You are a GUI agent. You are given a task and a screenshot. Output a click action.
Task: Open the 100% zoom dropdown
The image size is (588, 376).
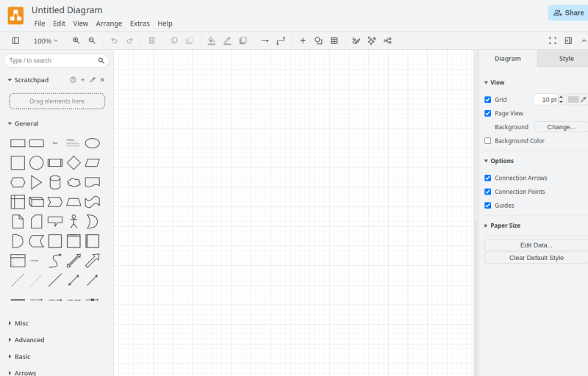tap(46, 41)
